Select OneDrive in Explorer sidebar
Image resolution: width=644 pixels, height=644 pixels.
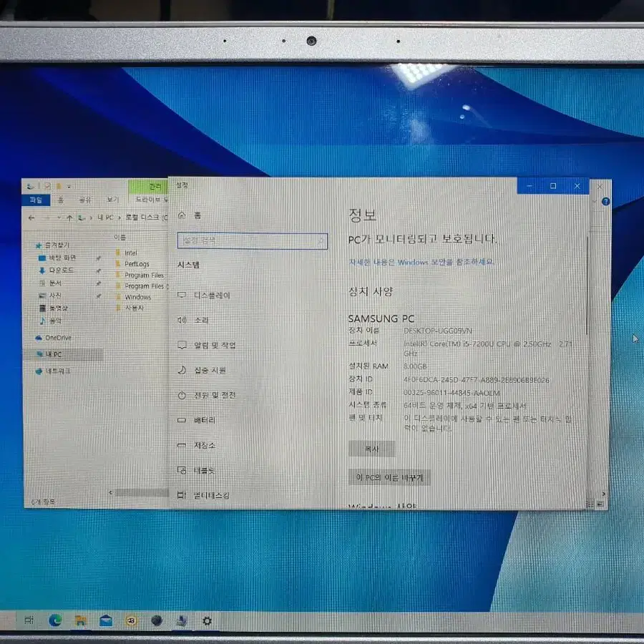pos(54,338)
